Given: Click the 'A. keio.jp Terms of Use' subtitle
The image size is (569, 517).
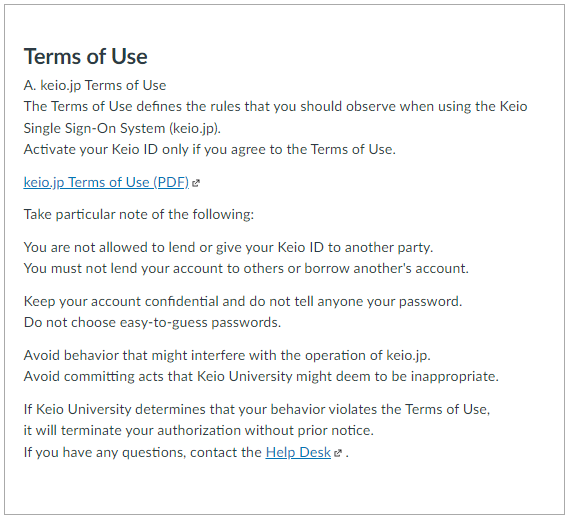Looking at the screenshot, I should pos(95,85).
